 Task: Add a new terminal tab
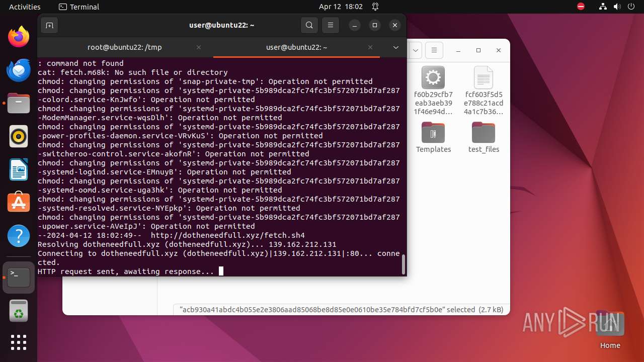pos(49,25)
